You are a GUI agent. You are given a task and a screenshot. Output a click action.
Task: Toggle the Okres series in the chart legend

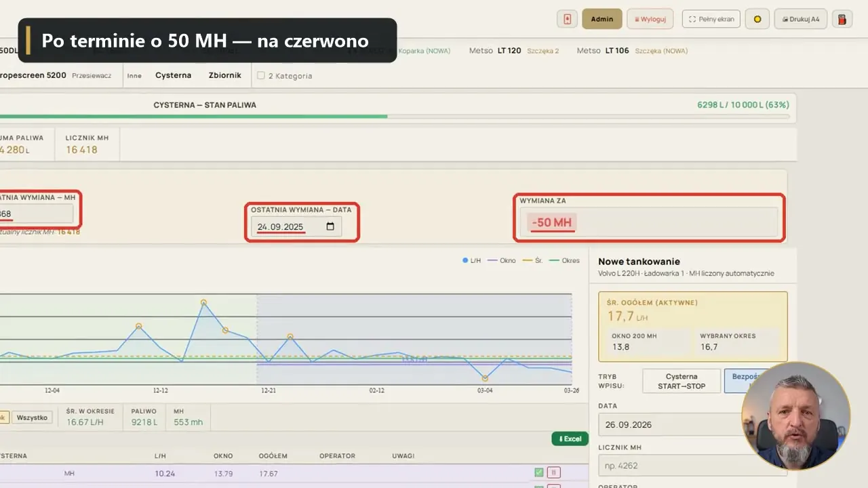click(564, 260)
